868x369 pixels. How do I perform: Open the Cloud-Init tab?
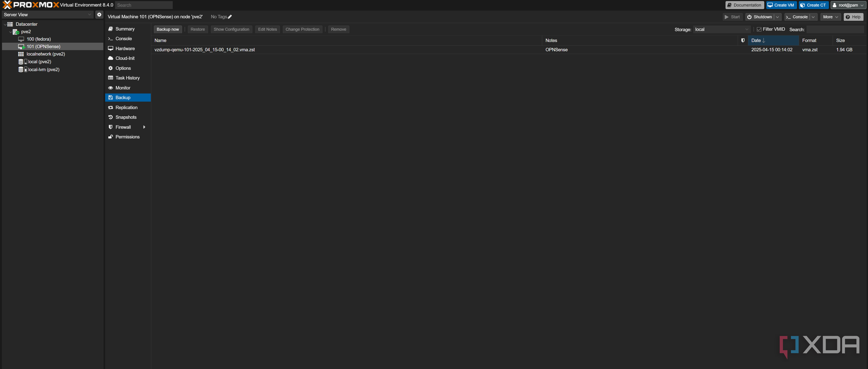pos(128,58)
